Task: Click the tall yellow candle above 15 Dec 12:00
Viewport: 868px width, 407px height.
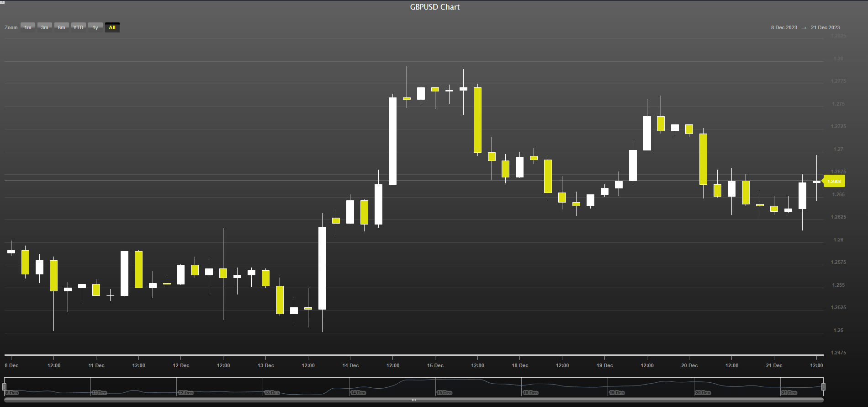Action: [477, 120]
